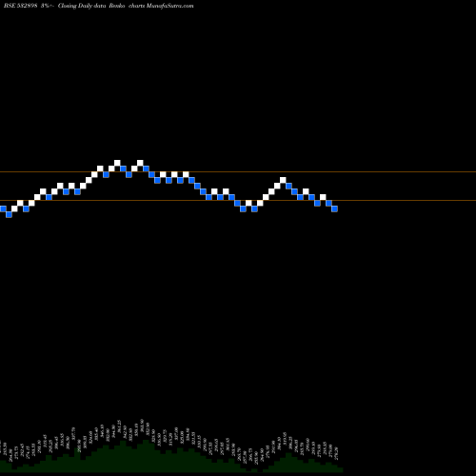Screen dimensions: 476x476
Task: Click the upper orange horizontal level line
Action: coord(238,172)
